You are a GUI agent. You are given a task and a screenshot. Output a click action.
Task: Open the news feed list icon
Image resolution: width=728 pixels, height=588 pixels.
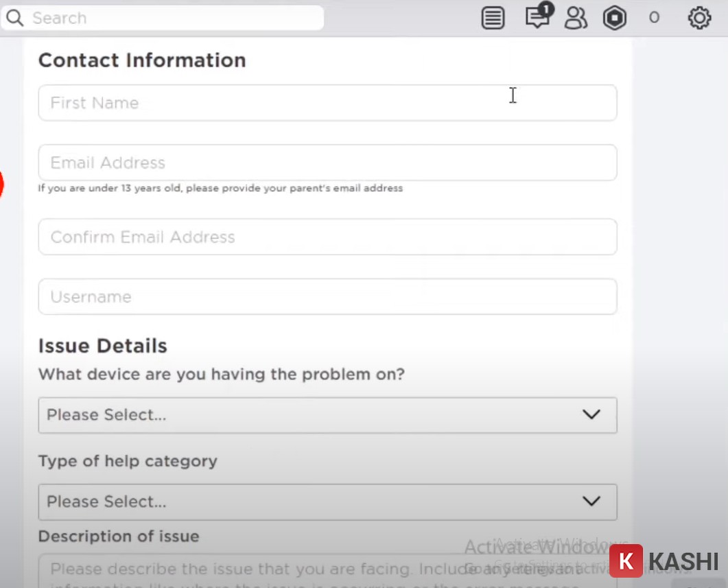pyautogui.click(x=493, y=18)
